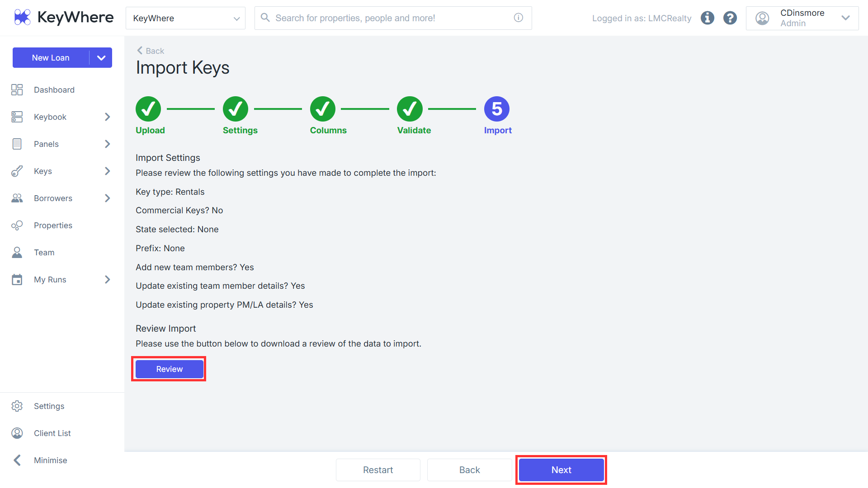Click the Properties sidebar icon
Viewport: 868px width, 488px height.
coord(17,225)
